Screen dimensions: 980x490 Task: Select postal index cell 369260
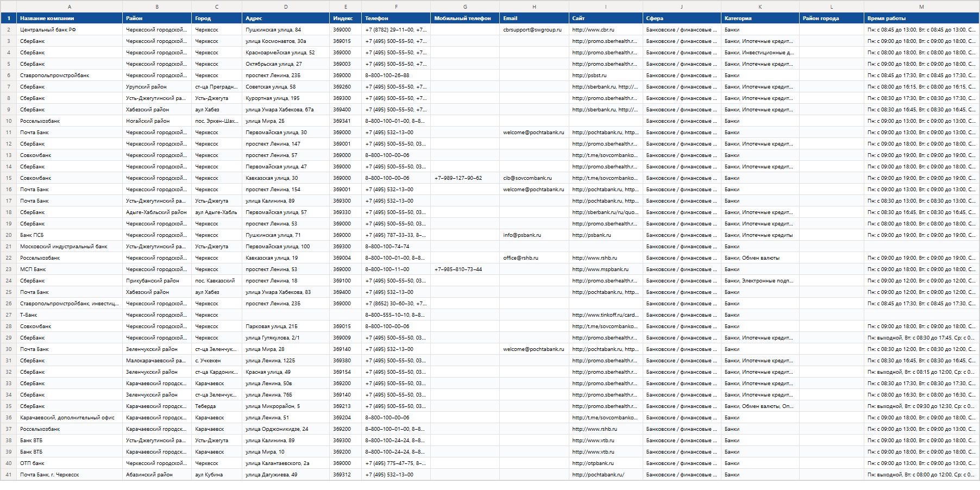pos(345,87)
